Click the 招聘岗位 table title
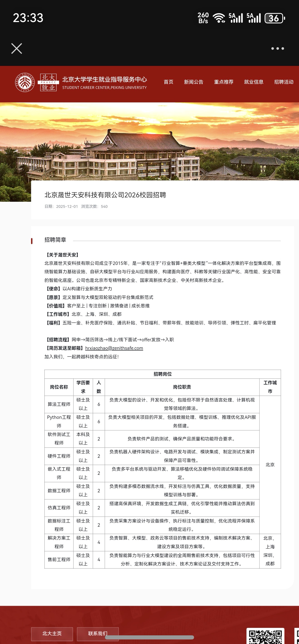 [163, 374]
